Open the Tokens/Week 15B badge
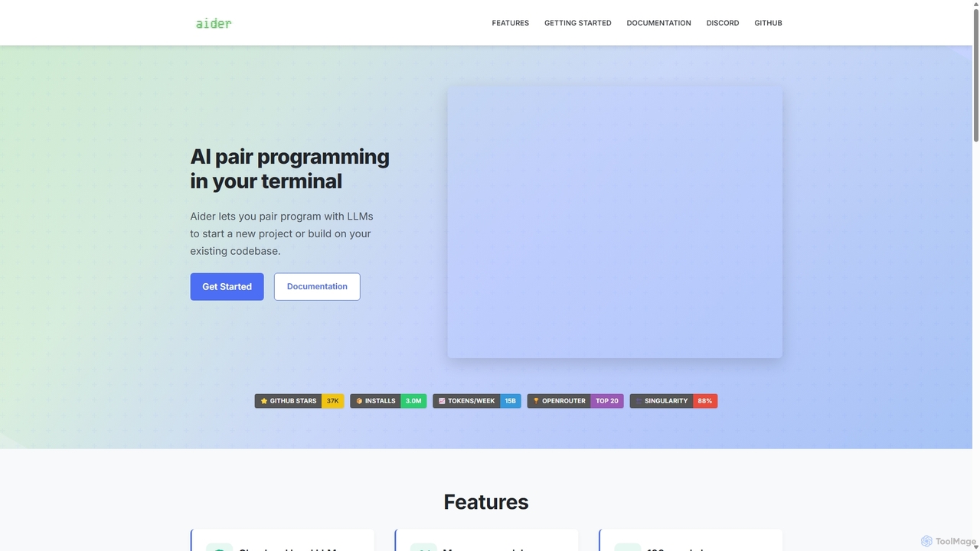 477,401
